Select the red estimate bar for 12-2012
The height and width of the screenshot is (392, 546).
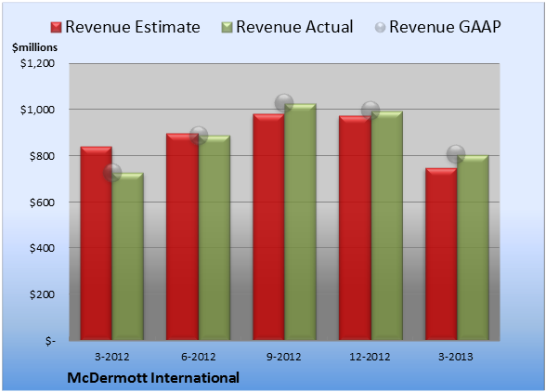point(355,228)
